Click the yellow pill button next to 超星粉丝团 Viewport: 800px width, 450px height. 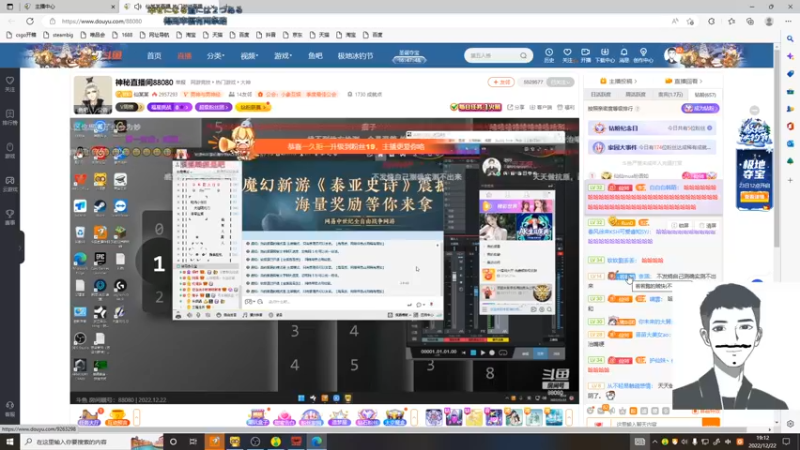(x=253, y=107)
